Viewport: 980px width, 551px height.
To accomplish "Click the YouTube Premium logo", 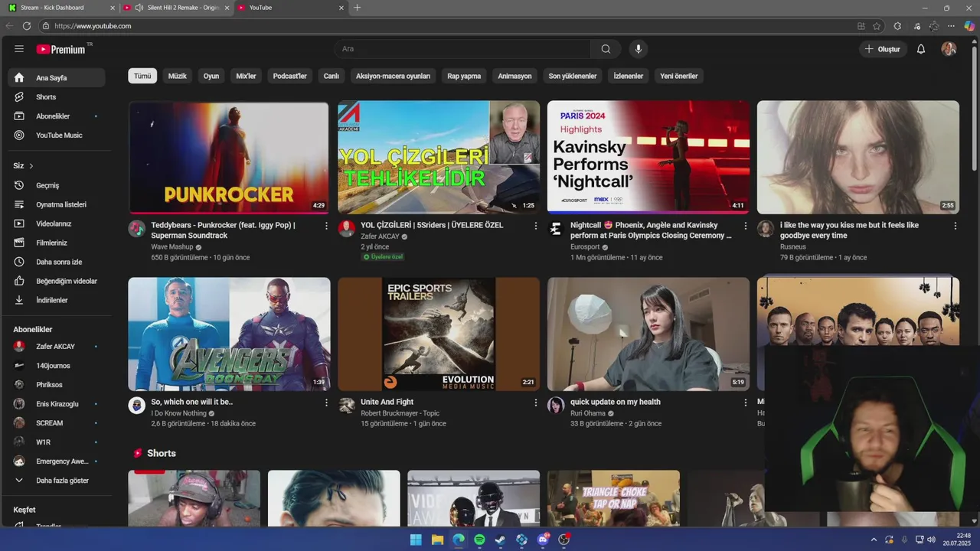I will point(61,49).
